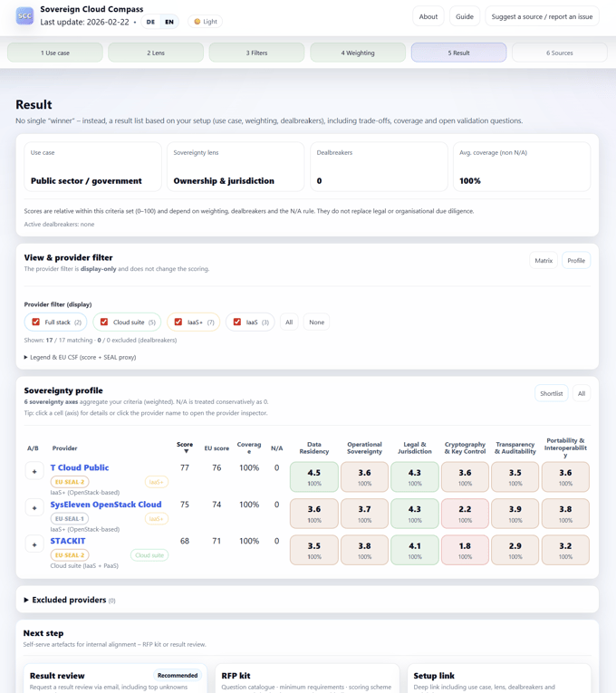Click the Cloud suite tag on STACKIT
This screenshot has height=693, width=616.
[x=149, y=555]
